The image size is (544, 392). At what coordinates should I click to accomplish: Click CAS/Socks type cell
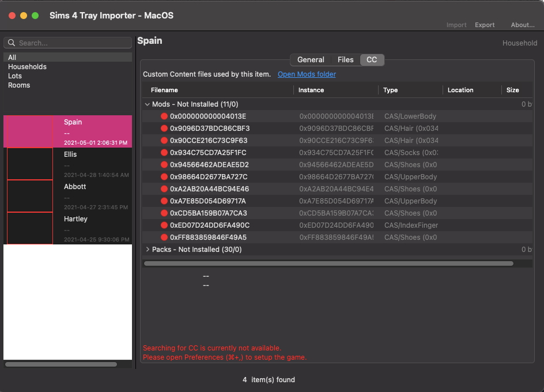411,153
